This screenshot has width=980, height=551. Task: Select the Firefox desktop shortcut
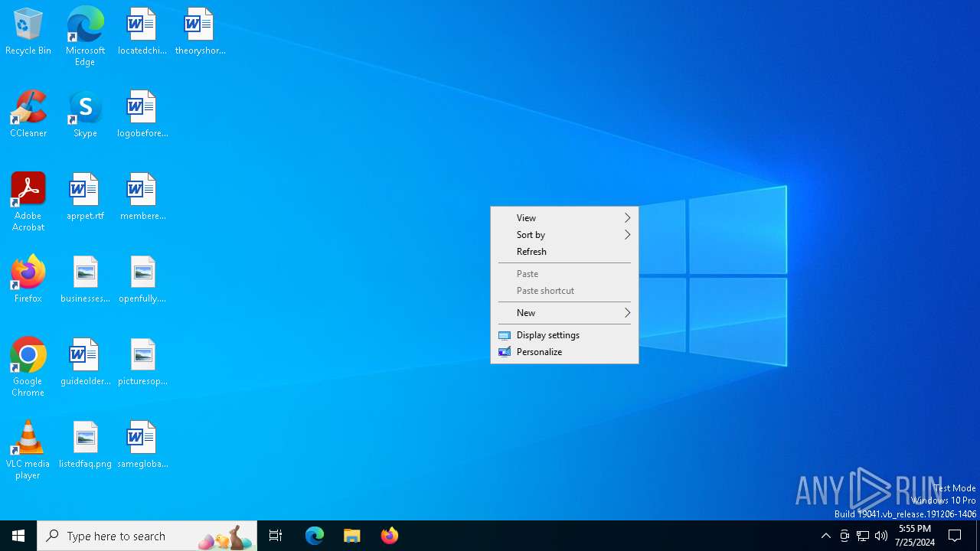click(28, 280)
